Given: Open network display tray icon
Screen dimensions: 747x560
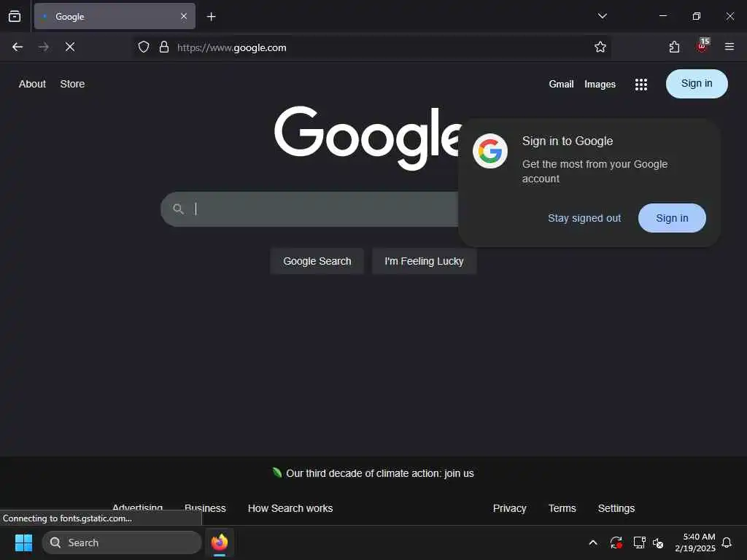Looking at the screenshot, I should (639, 542).
